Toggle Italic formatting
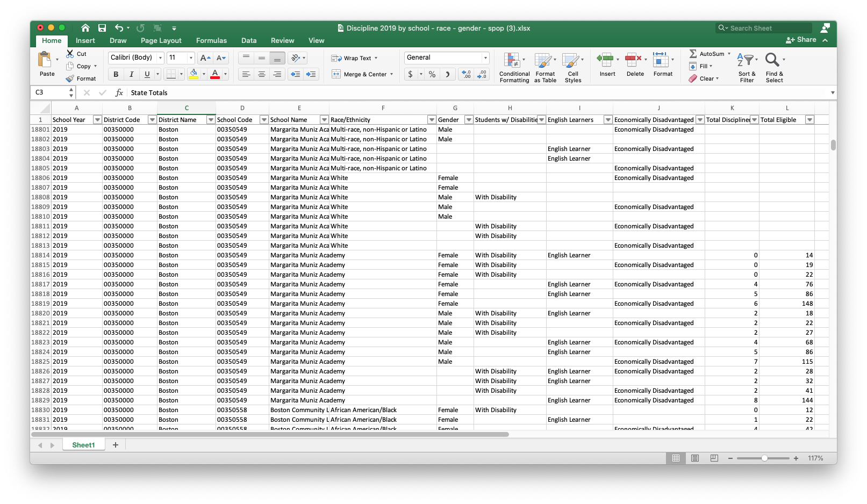The width and height of the screenshot is (867, 504). 131,74
